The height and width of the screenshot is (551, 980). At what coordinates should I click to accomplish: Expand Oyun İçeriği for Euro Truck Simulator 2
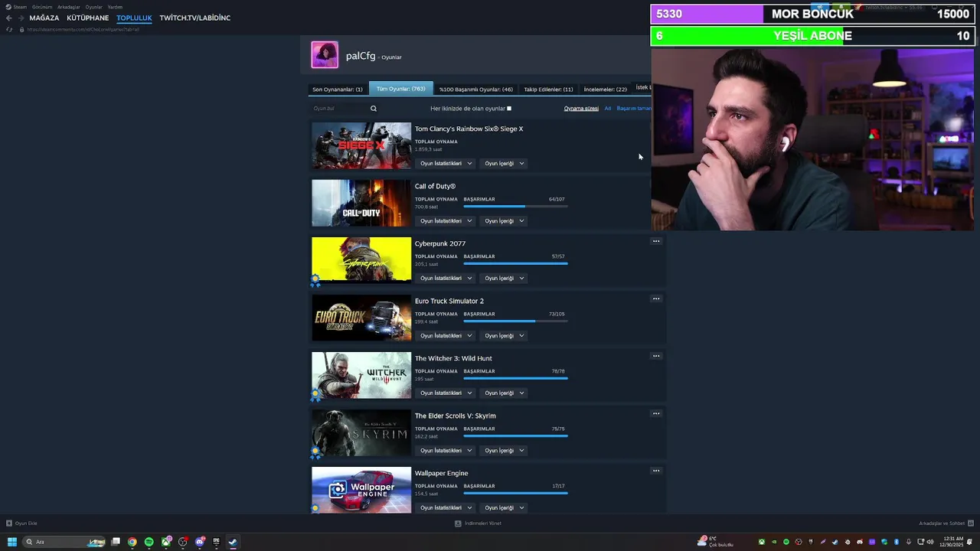(505, 335)
